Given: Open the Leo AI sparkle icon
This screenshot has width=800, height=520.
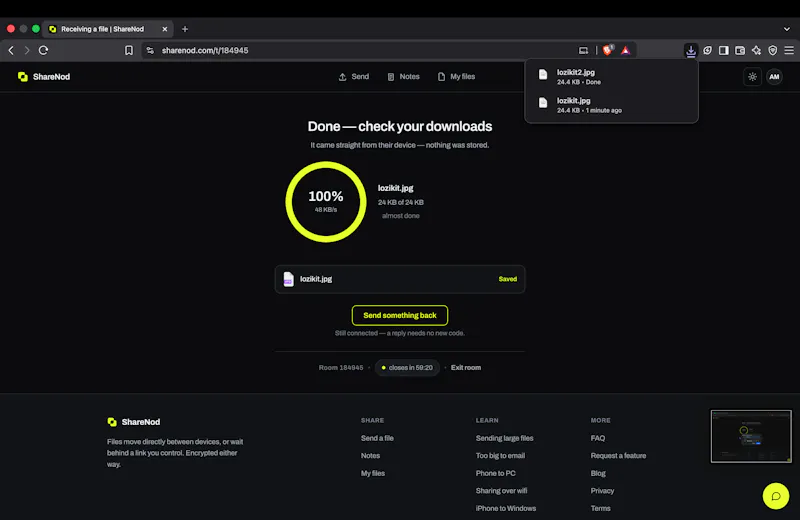Looking at the screenshot, I should [x=756, y=50].
